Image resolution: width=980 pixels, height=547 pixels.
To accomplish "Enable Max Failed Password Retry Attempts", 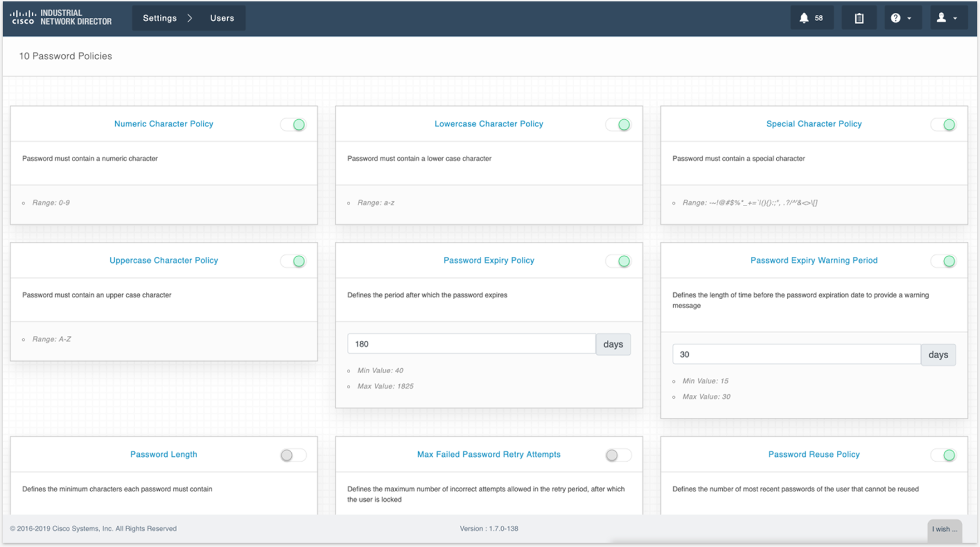I will pyautogui.click(x=618, y=455).
